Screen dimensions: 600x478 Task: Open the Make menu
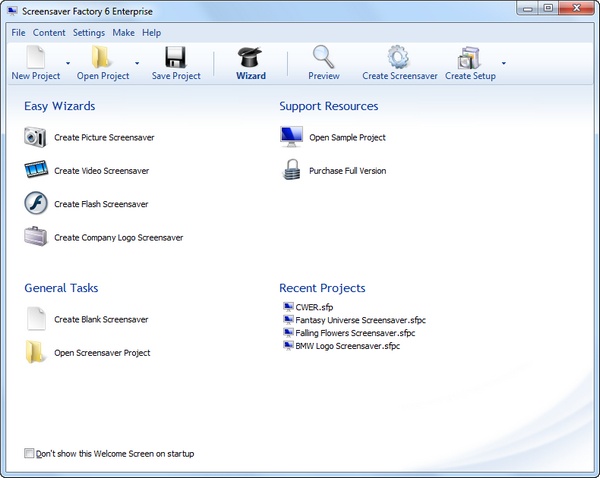pos(124,33)
